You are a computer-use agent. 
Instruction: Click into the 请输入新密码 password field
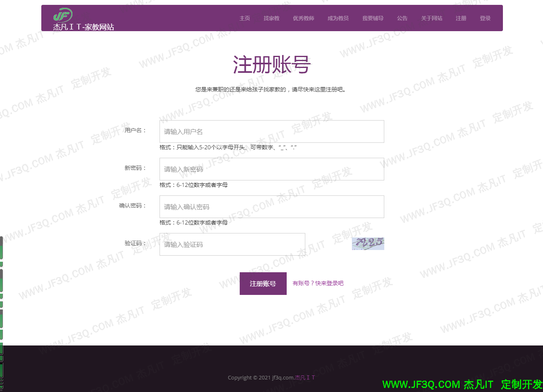(271, 169)
